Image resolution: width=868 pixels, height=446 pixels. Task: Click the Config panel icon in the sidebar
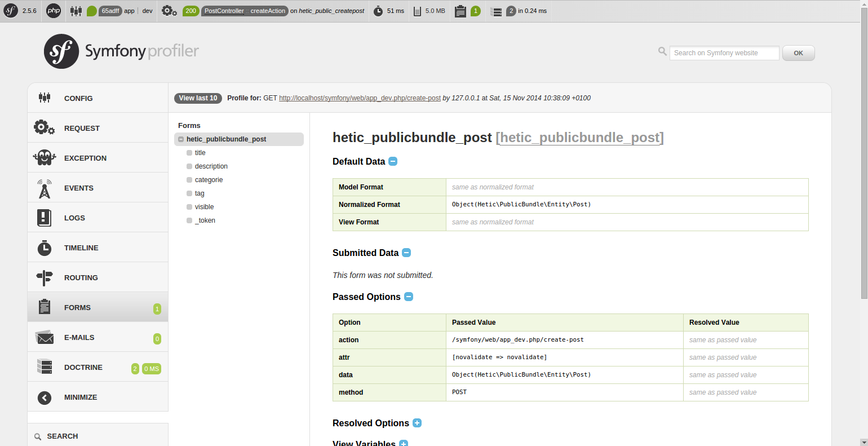(45, 98)
